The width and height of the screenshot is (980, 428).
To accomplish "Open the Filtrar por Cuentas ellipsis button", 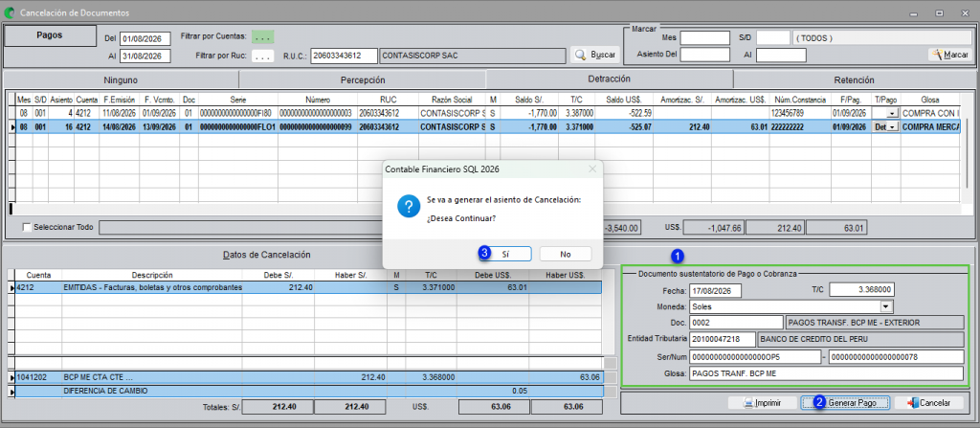I will pos(263,37).
